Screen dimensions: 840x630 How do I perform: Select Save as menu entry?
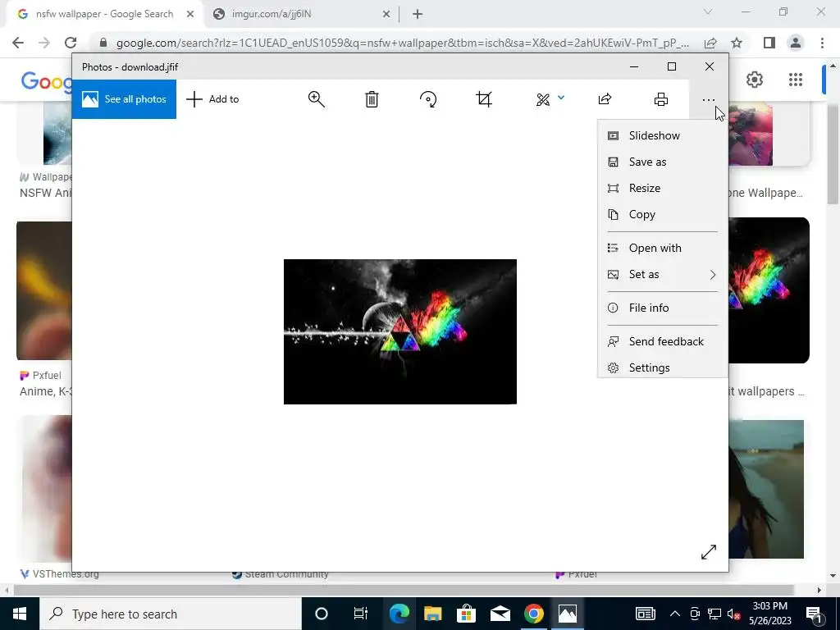tap(662, 162)
